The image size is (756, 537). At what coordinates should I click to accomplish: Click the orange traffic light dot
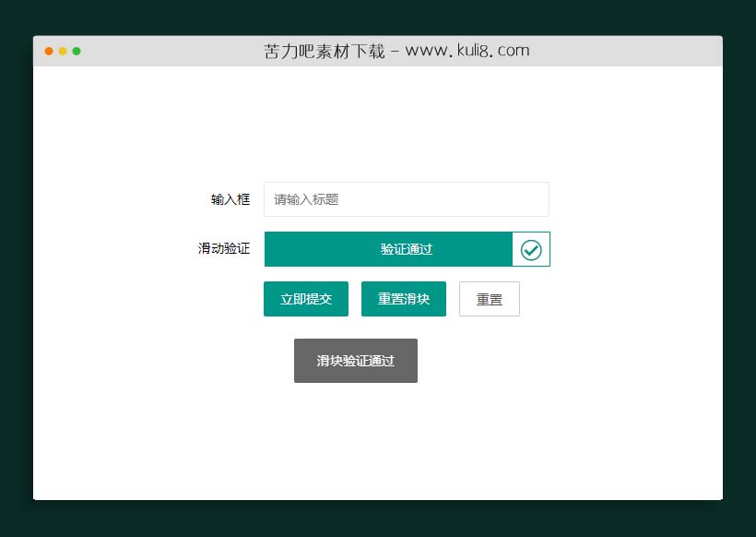click(x=48, y=52)
